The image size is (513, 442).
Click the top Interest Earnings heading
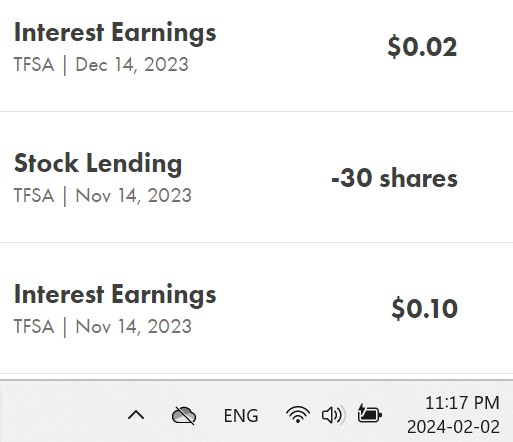115,34
